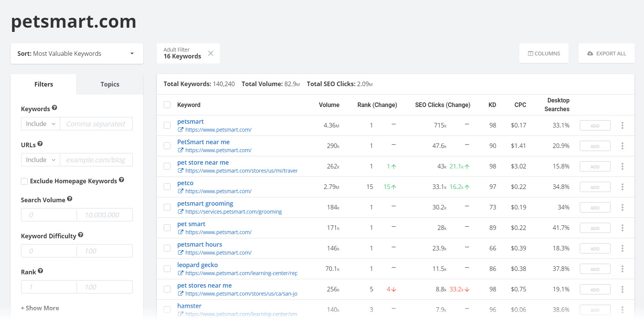Tick the checkbox for PetSmart near me
Image resolution: width=644 pixels, height=321 pixels.
167,146
